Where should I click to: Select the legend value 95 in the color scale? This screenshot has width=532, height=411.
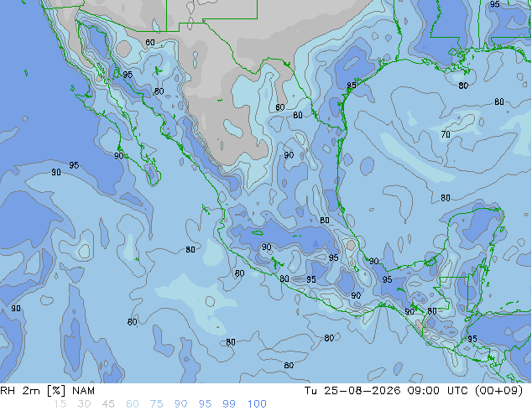point(205,404)
